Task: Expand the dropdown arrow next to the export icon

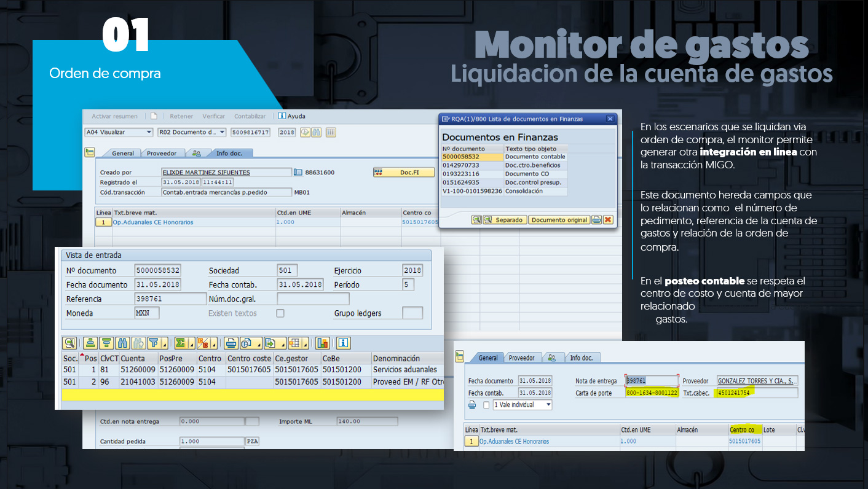Action: [282, 345]
